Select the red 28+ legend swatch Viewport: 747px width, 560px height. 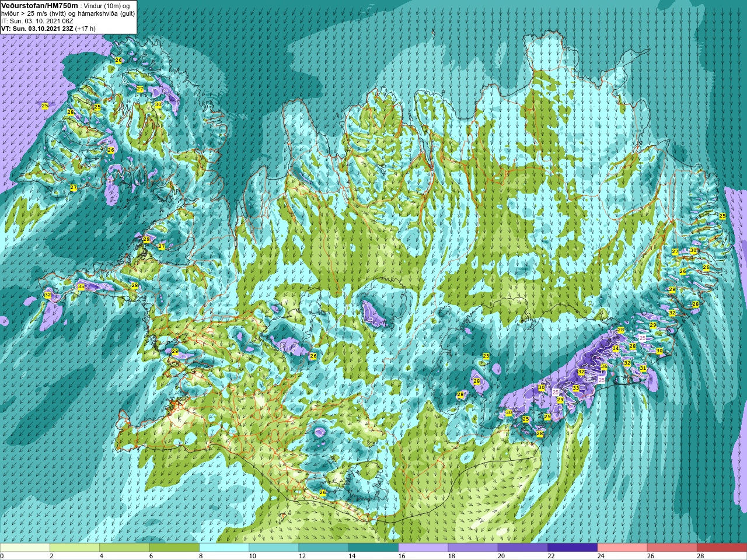722,548
